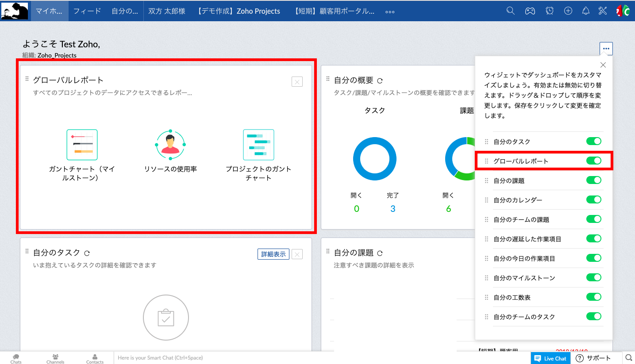This screenshot has width=635, height=364.
Task: Open the notifications bell
Action: click(586, 11)
